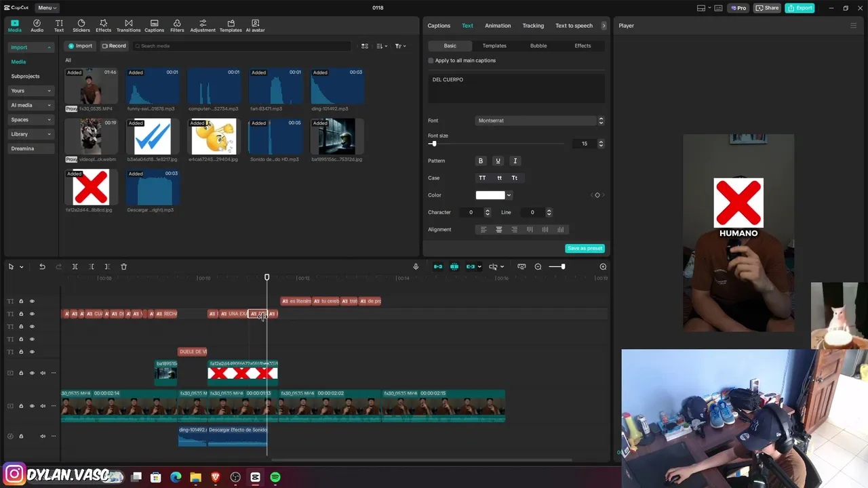
Task: Open the Effects text sub-tab
Action: pos(583,45)
